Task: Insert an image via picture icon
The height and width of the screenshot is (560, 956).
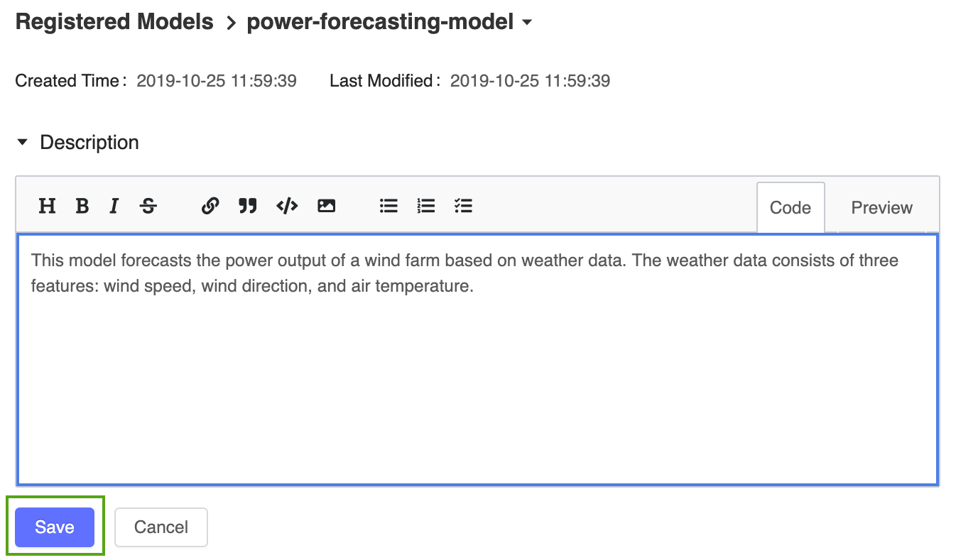Action: (326, 207)
